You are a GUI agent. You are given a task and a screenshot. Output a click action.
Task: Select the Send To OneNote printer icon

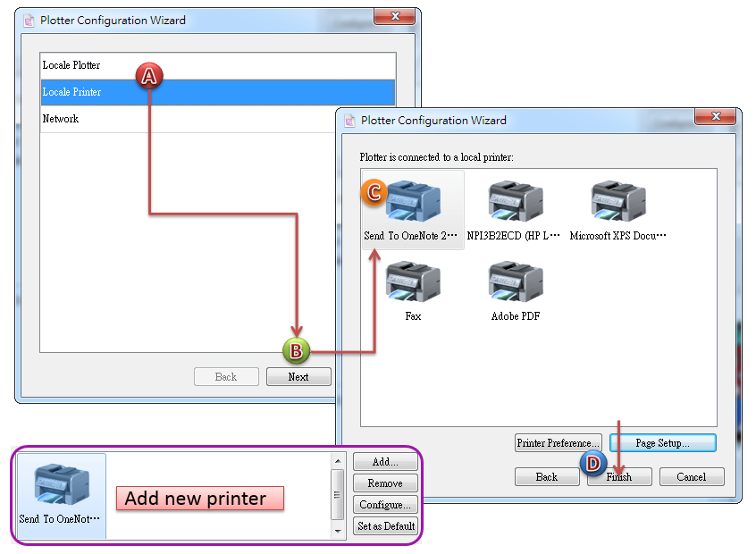pyautogui.click(x=413, y=206)
